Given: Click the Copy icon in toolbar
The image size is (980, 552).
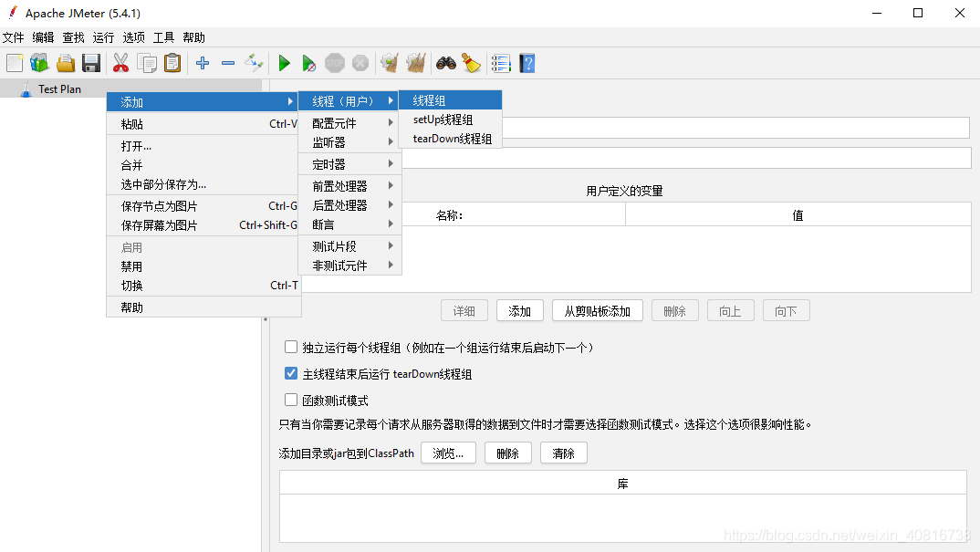Looking at the screenshot, I should (x=147, y=63).
